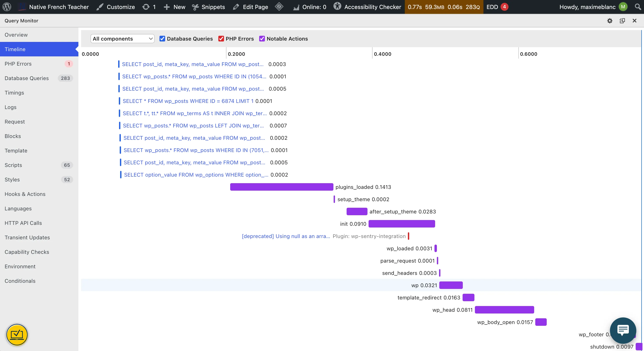Image resolution: width=644 pixels, height=351 pixels.
Task: Click the yellow laptop checkmark badge
Action: pyautogui.click(x=17, y=335)
